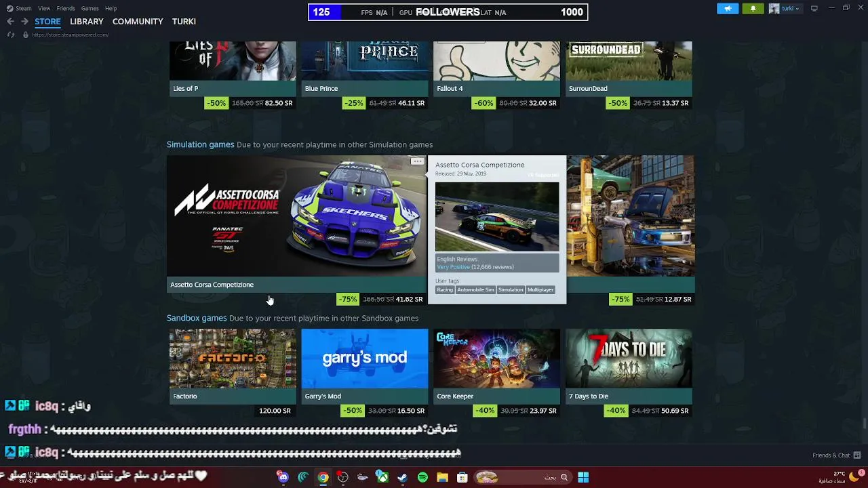The height and width of the screenshot is (488, 868).
Task: Open the View menu
Action: pyautogui.click(x=44, y=8)
